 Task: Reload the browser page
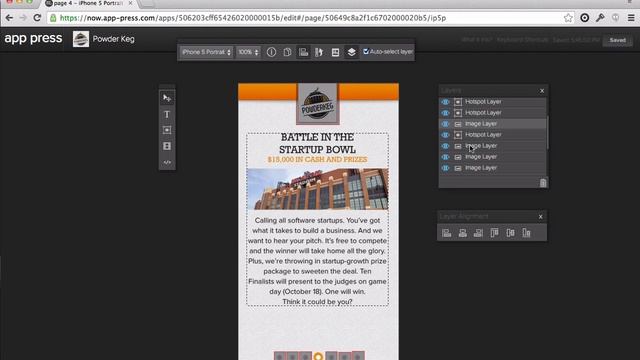click(37, 18)
